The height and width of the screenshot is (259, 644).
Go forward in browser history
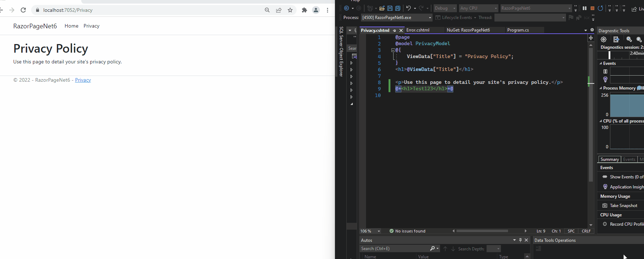click(x=12, y=10)
